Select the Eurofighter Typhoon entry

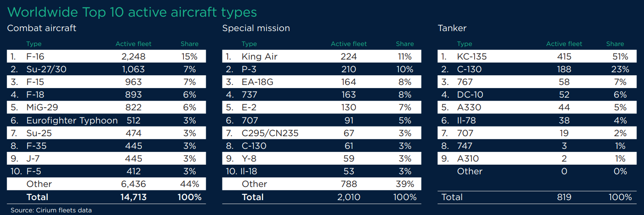(72, 120)
